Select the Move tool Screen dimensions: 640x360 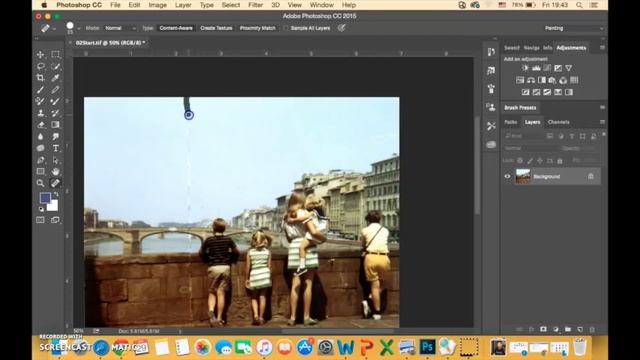tap(40, 54)
